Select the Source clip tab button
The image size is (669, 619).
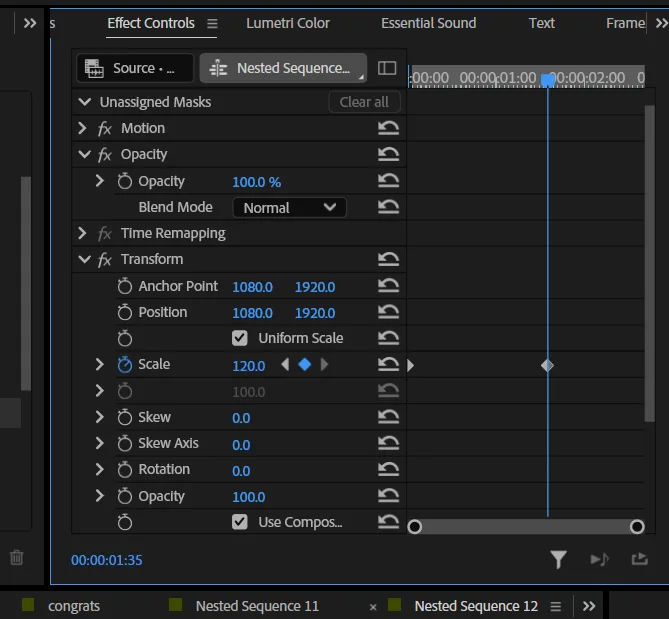[x=135, y=68]
